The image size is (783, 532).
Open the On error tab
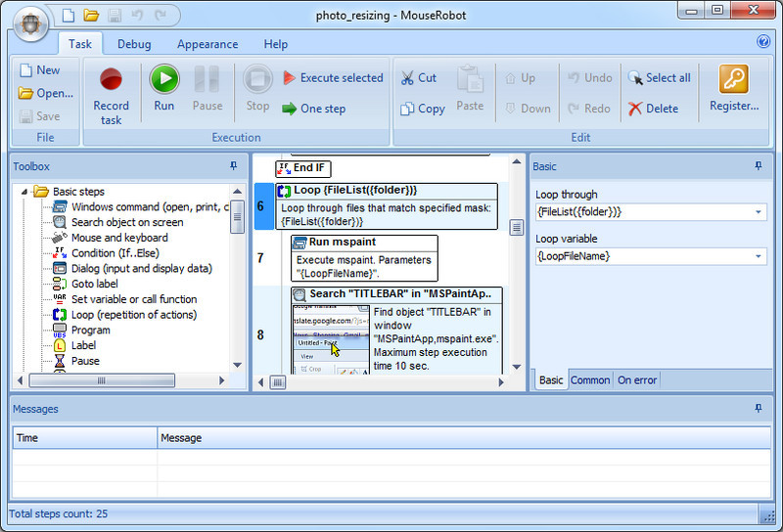(x=636, y=380)
